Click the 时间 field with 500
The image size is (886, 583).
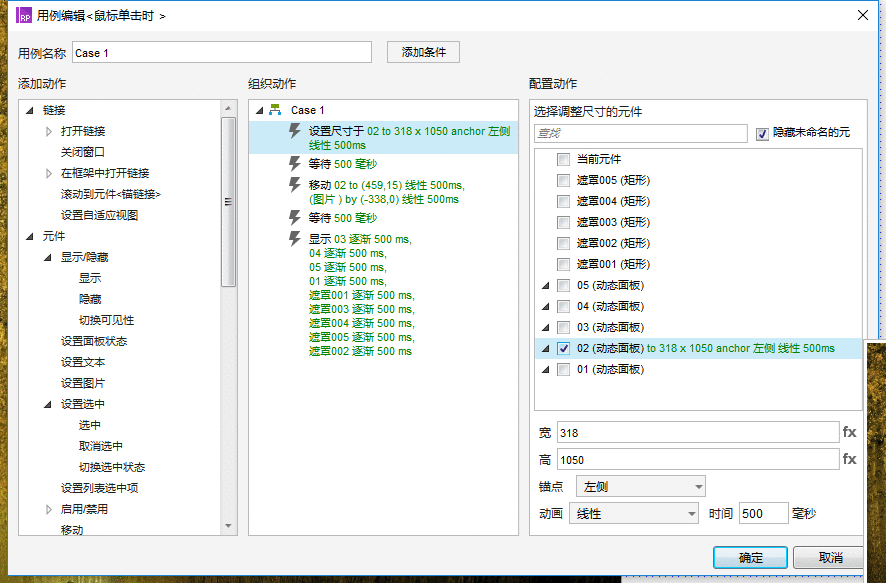coord(763,513)
